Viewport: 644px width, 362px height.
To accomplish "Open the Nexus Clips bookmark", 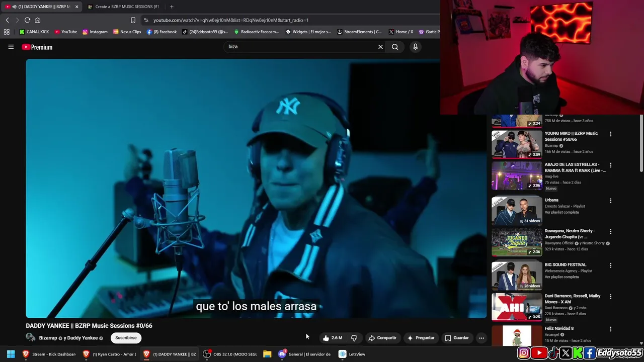I will (127, 32).
